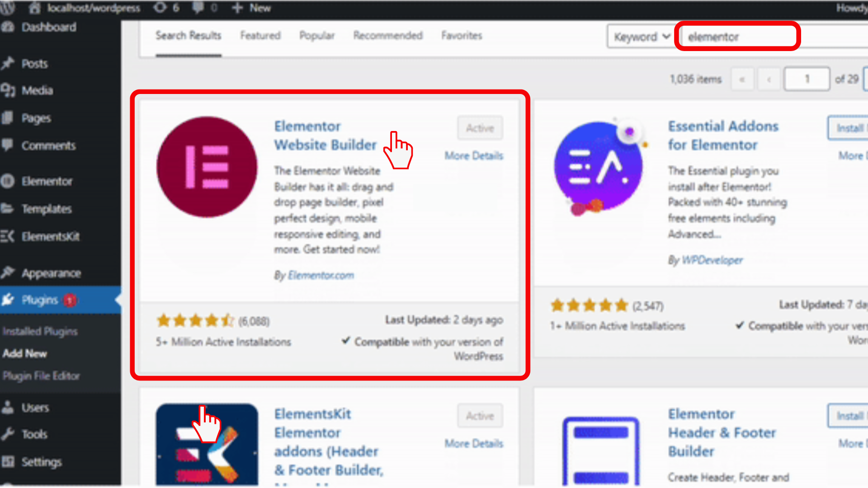Image resolution: width=868 pixels, height=488 pixels.
Task: Switch to the Search Results tab
Action: (189, 36)
